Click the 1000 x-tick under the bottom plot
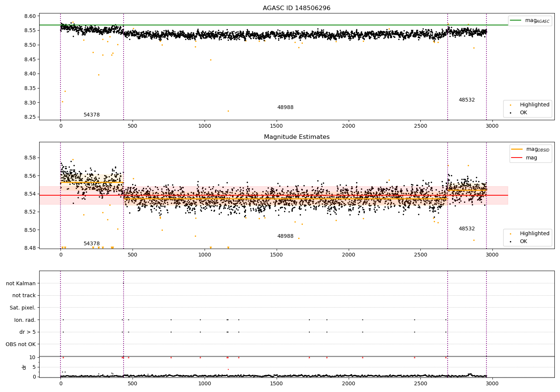This screenshot has height=392, width=560. coord(205,383)
